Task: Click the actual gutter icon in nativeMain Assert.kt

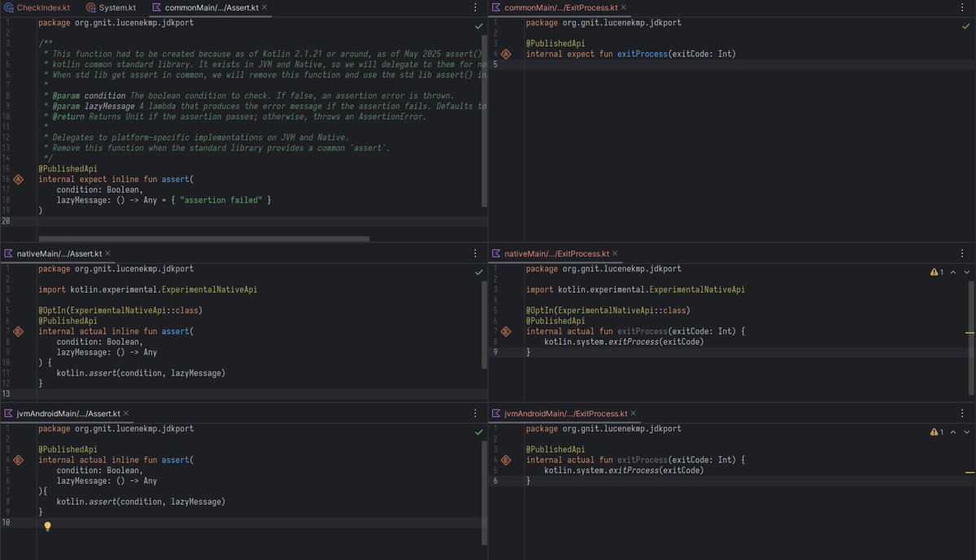Action: [18, 332]
